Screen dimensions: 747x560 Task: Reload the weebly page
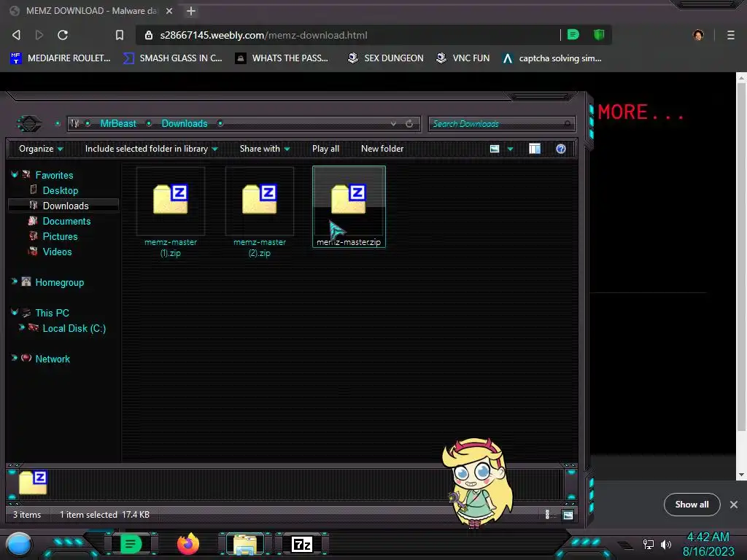tap(63, 35)
